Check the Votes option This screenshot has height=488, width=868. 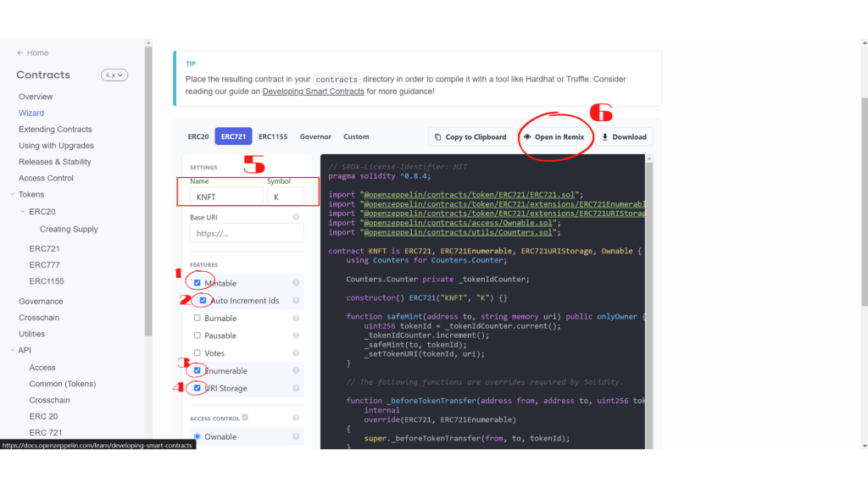point(197,353)
